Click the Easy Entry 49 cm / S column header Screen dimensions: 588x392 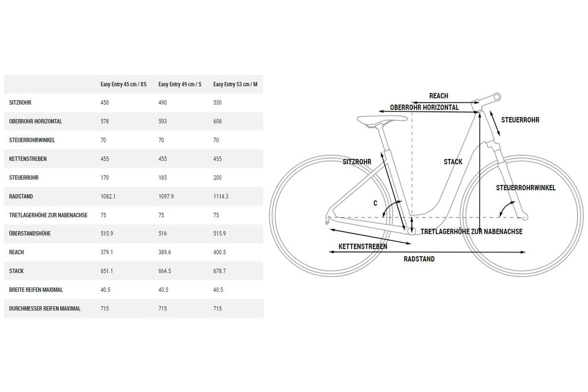[180, 84]
